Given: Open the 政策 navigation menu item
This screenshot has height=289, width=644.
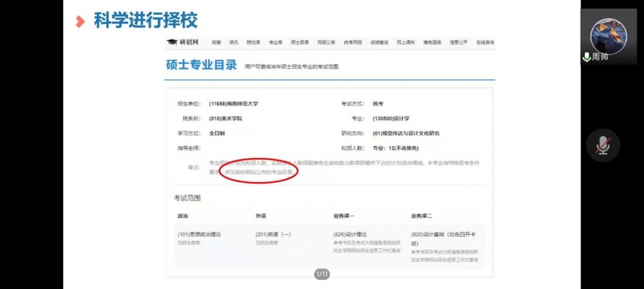Looking at the screenshot, I should tap(216, 42).
